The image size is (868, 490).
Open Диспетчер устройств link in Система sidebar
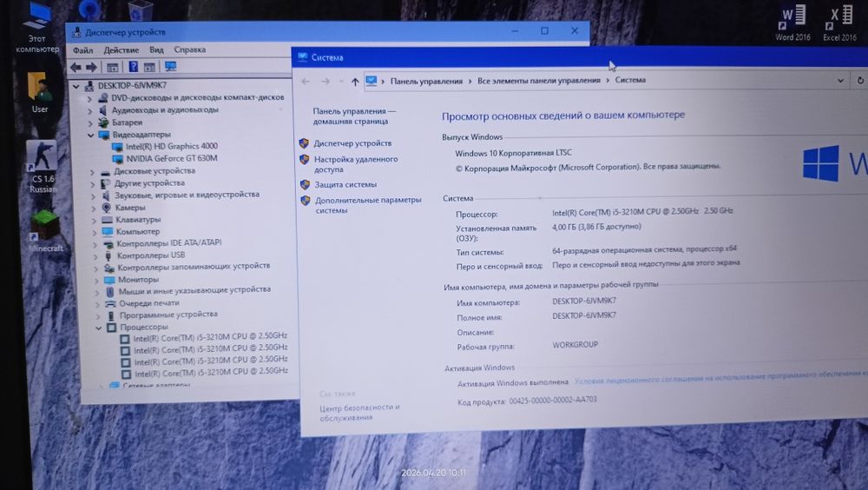pyautogui.click(x=352, y=143)
